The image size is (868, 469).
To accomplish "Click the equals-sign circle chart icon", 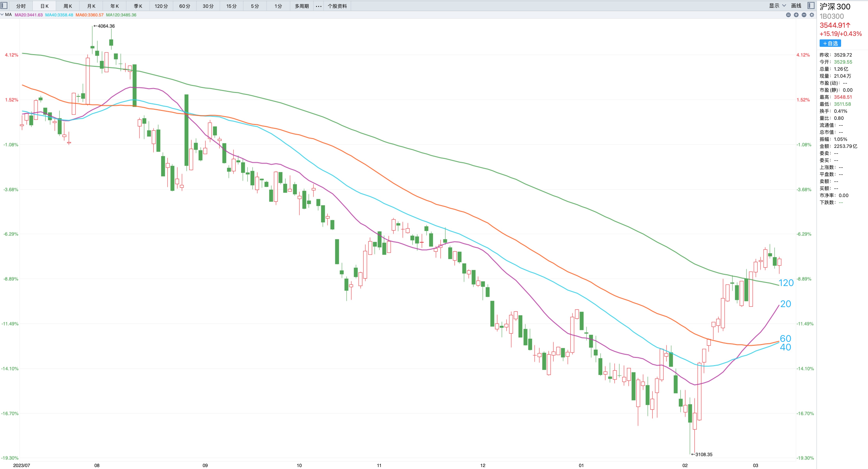I will [788, 15].
